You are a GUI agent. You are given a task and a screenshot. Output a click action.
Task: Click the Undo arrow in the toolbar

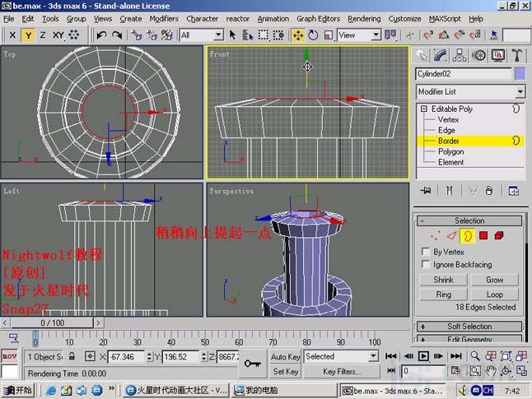101,35
